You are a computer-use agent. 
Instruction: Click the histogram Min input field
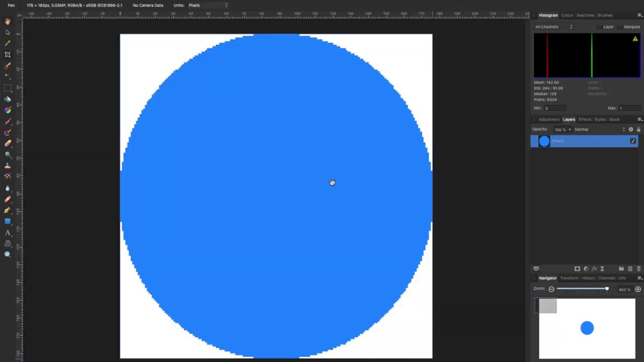(x=555, y=108)
